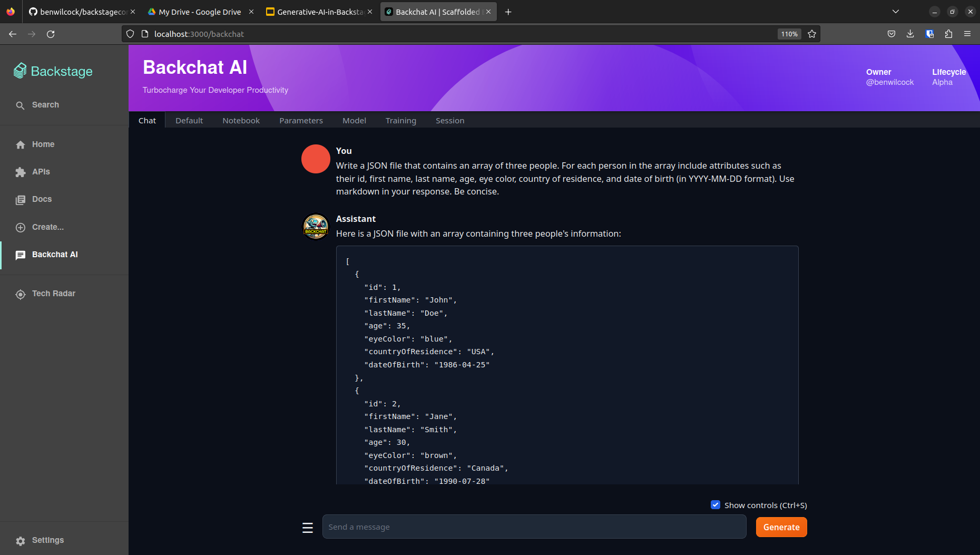Image resolution: width=980 pixels, height=555 pixels.
Task: Click the Backstage logo in sidebar
Action: 53,71
